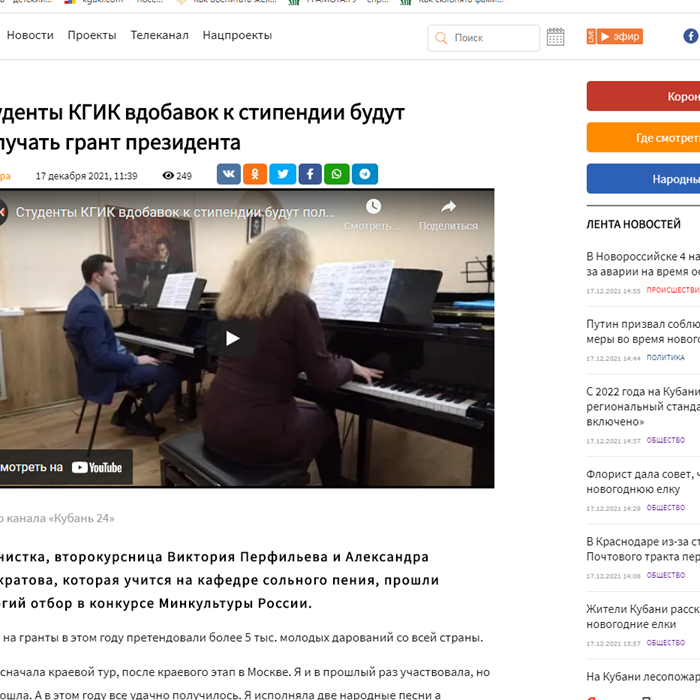The width and height of the screenshot is (700, 700).
Task: Open the Новости menu item
Action: click(x=30, y=35)
